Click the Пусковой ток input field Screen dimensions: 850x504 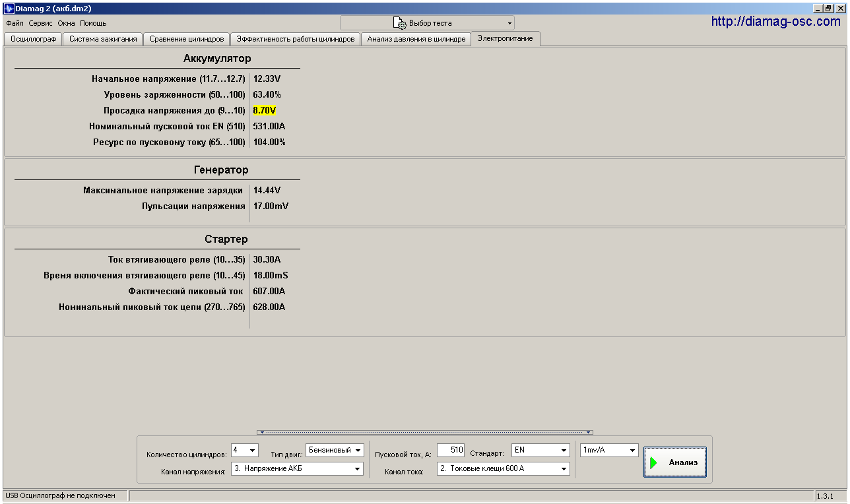[x=451, y=450]
